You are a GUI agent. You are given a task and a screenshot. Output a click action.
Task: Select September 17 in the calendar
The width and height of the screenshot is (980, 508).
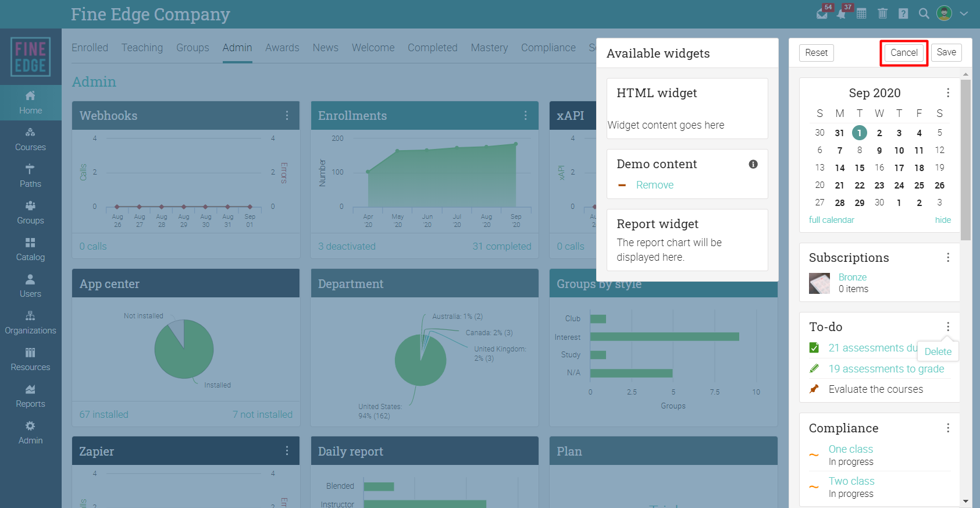point(899,168)
